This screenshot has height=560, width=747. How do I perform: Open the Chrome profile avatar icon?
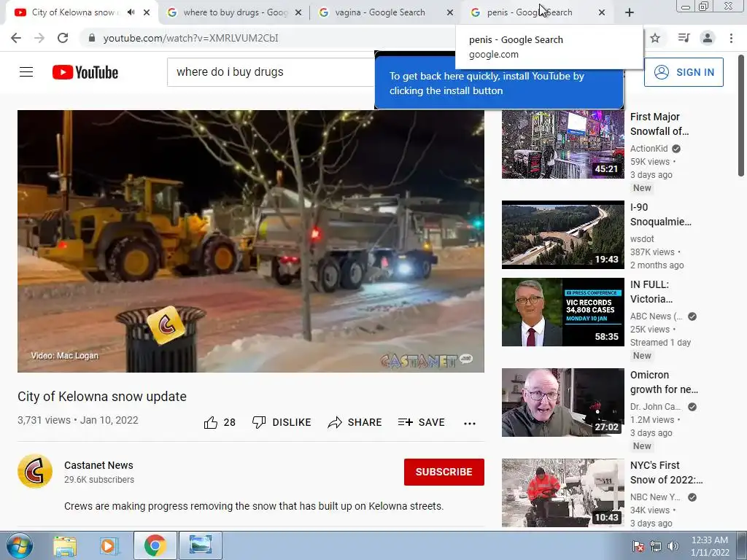[x=708, y=38]
